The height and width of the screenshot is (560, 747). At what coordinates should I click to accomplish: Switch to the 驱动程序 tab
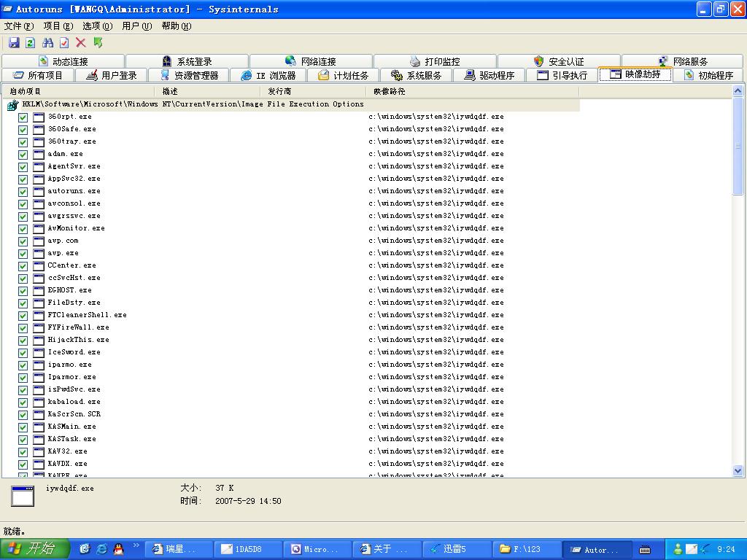click(x=489, y=75)
